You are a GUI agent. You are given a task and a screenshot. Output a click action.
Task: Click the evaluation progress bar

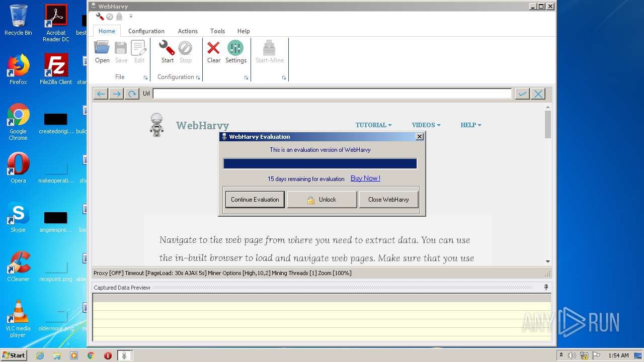pyautogui.click(x=320, y=164)
